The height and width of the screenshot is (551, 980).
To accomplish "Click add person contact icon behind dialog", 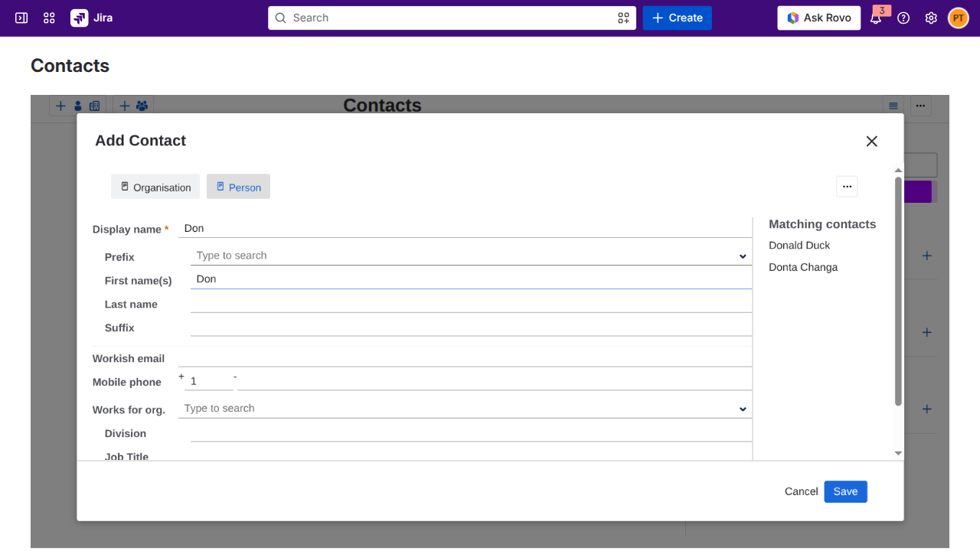I will coord(78,106).
